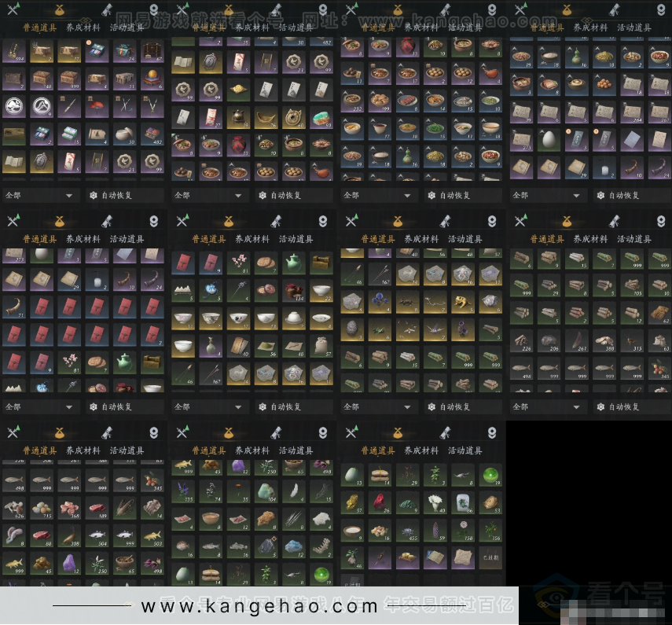Select roast chicken leg in third top panel

pos(490,73)
